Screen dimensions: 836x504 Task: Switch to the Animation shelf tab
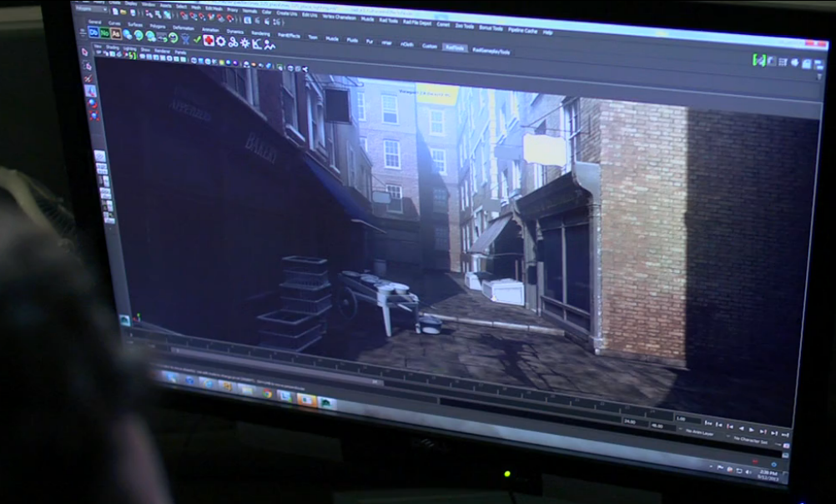pos(210,30)
